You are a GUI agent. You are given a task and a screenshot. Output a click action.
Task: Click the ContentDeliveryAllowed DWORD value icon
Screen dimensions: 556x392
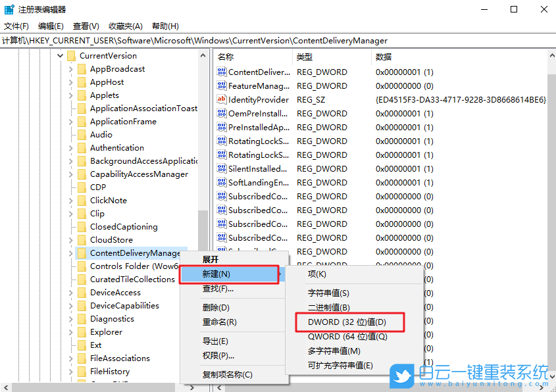(222, 72)
